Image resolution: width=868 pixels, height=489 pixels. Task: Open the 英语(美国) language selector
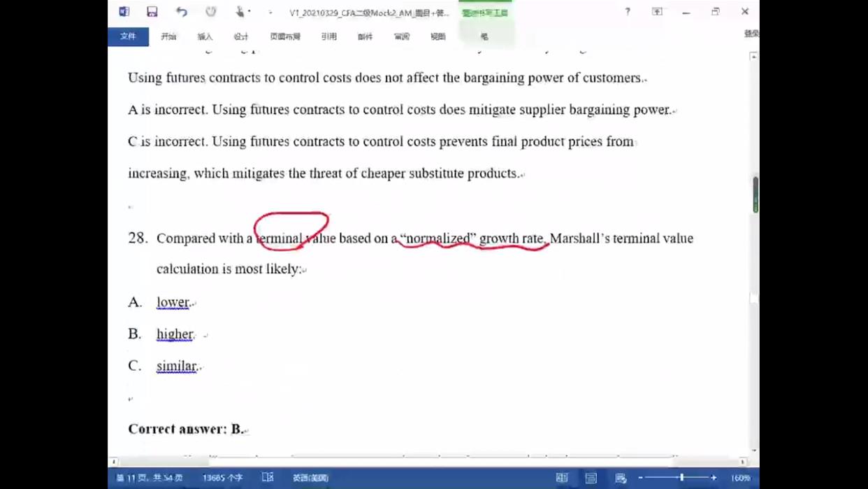310,478
